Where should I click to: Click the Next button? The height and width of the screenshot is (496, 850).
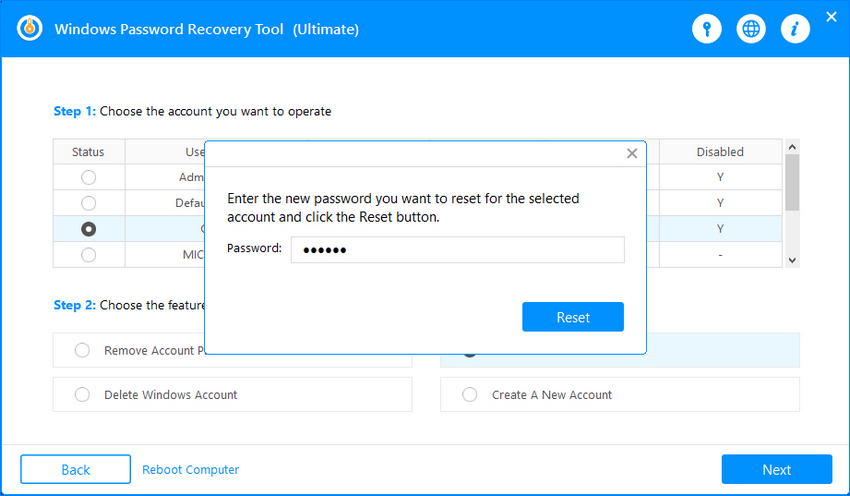(x=776, y=469)
